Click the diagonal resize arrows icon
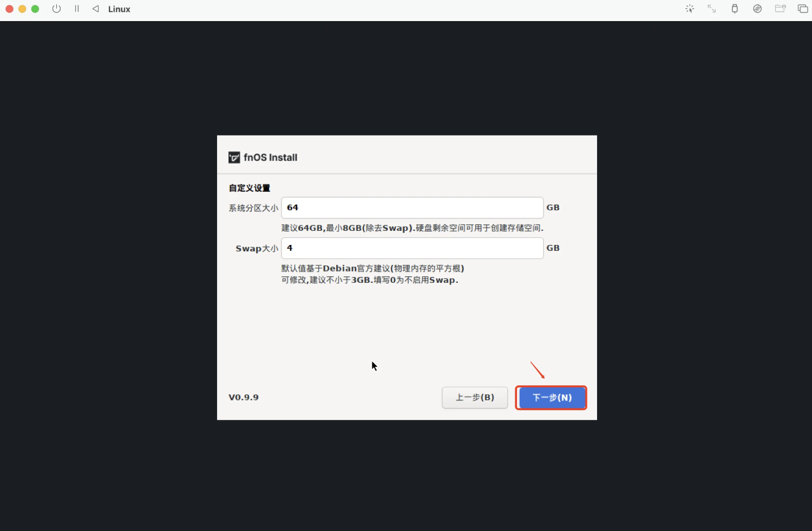 click(x=712, y=9)
